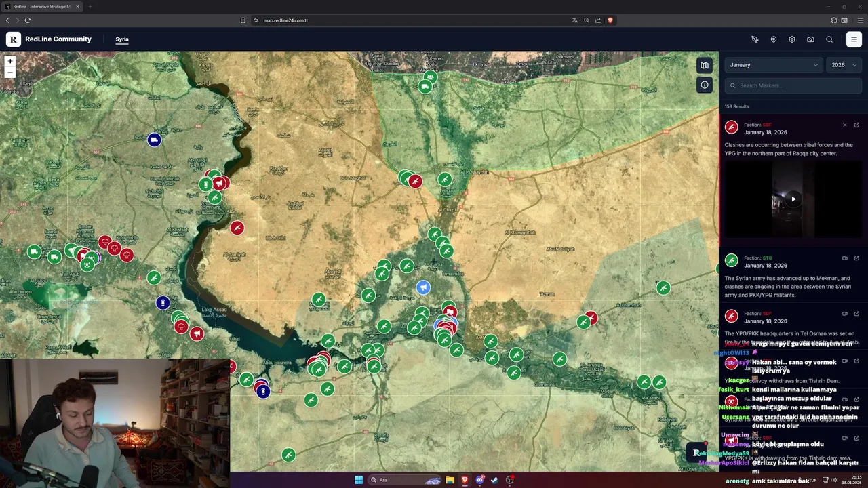Viewport: 868px width, 488px height.
Task: Open File Explorer from taskbar
Action: click(x=450, y=480)
